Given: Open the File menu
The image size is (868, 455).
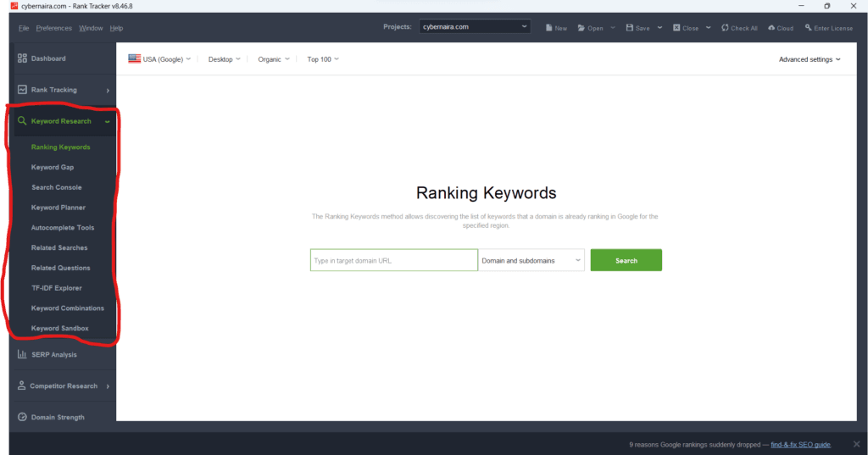Looking at the screenshot, I should (x=24, y=28).
